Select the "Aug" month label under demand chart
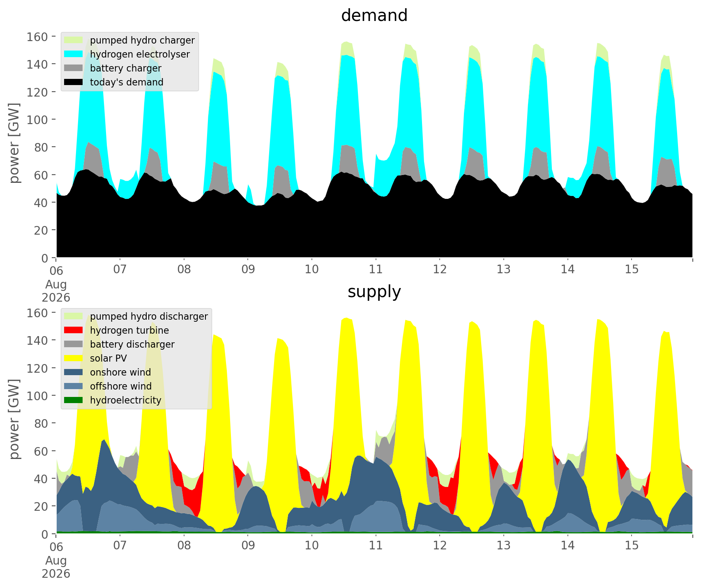Viewport: 701px width, 588px height. [56, 284]
